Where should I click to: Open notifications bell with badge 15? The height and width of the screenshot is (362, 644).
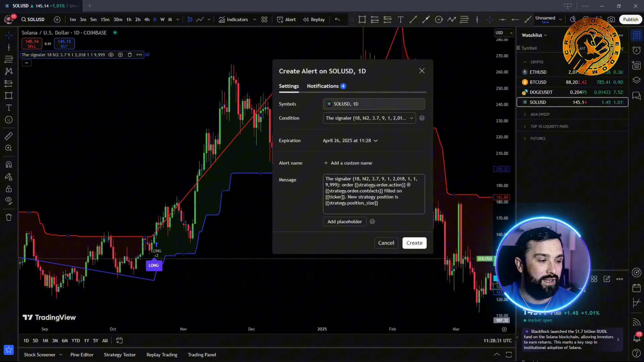pos(636,338)
